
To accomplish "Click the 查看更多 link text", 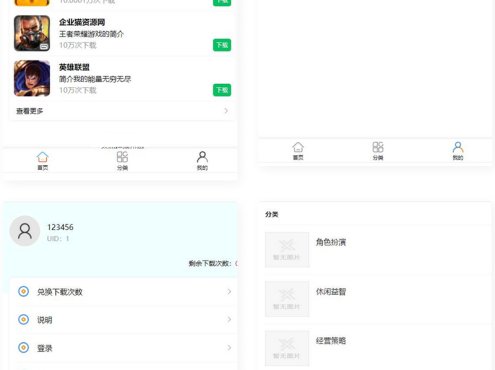I will (x=30, y=111).
